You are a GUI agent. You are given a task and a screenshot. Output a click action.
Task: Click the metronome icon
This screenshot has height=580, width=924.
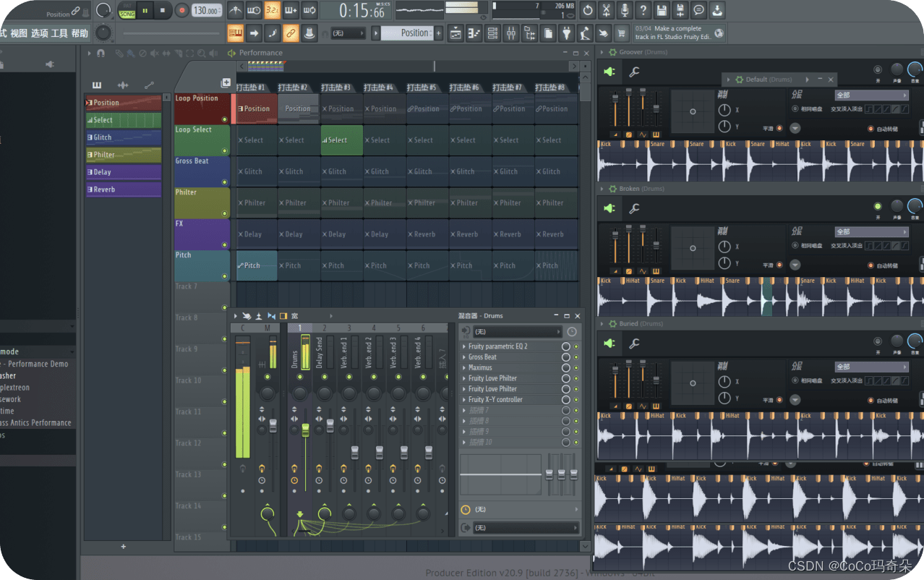click(236, 11)
